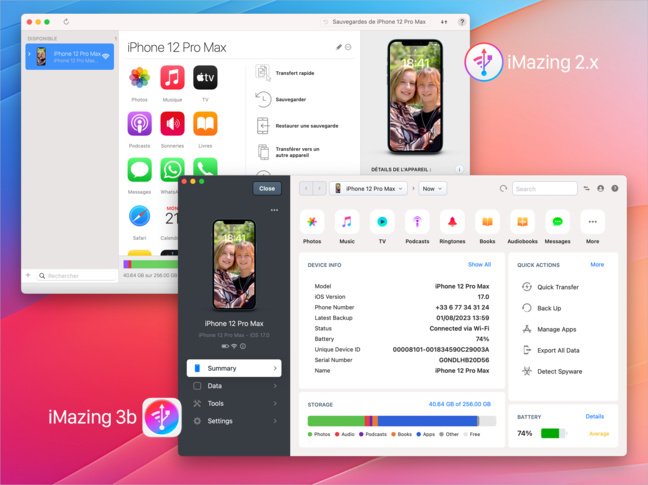Click the refresh icon beside Search field
Image resolution: width=648 pixels, height=485 pixels.
coord(503,188)
